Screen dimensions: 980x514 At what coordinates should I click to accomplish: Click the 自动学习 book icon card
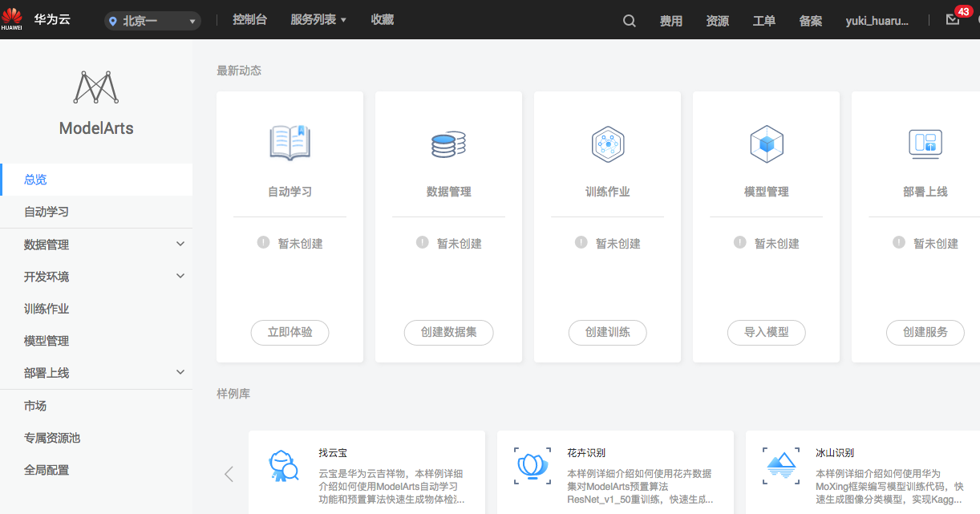pyautogui.click(x=290, y=143)
